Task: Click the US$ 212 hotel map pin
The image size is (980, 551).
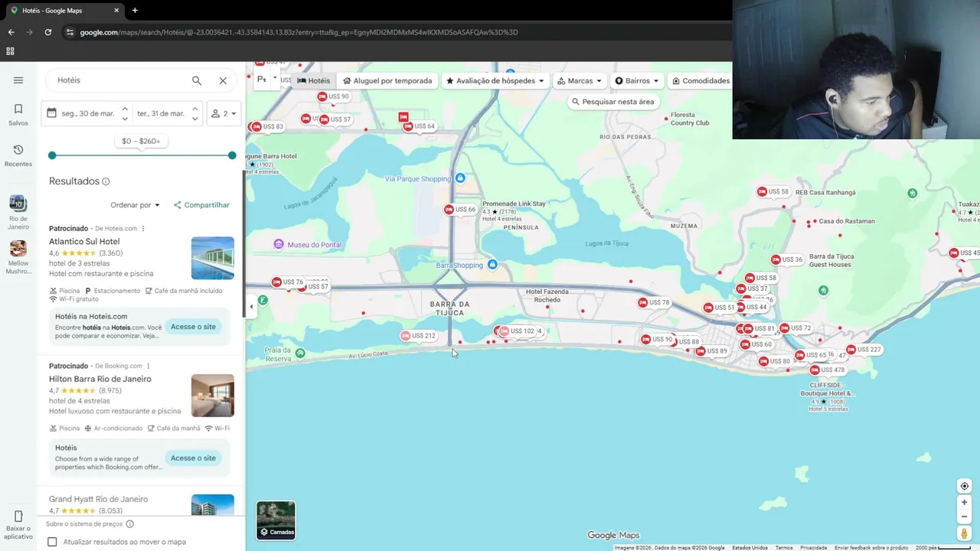Action: (419, 336)
